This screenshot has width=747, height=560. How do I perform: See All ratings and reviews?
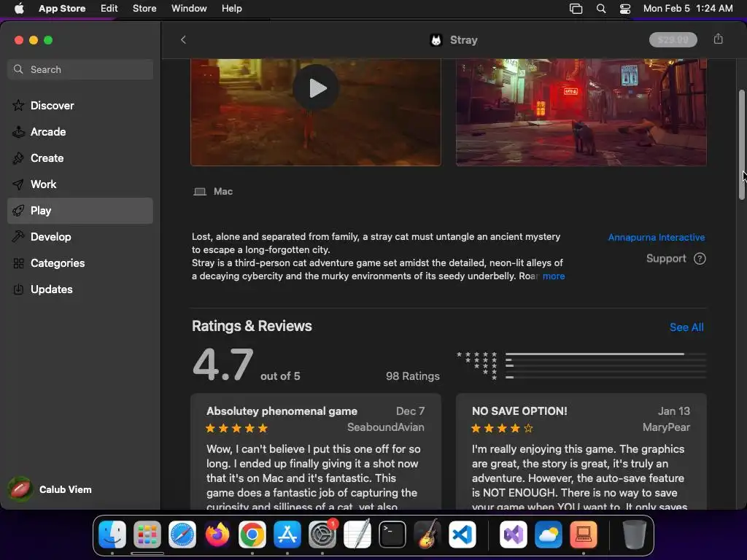(x=686, y=327)
